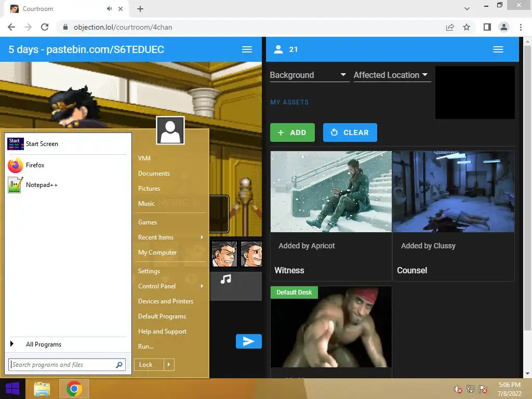
Task: Open the Chrome three-dot menu
Action: [x=521, y=27]
